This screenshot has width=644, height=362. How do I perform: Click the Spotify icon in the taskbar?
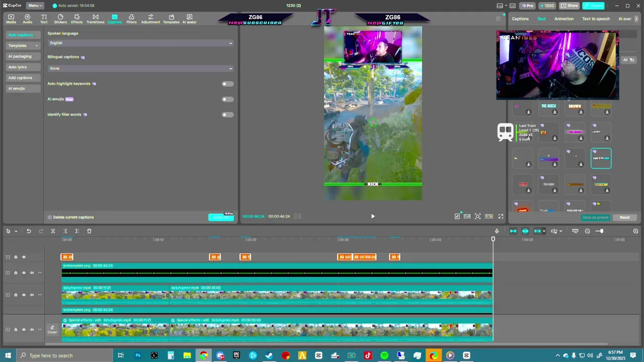tap(384, 355)
